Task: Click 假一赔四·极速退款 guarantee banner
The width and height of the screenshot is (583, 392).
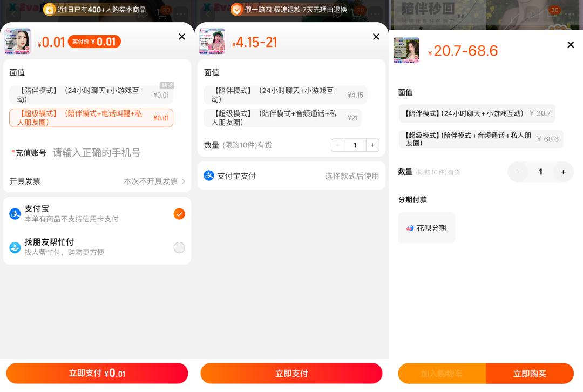Action: click(x=289, y=9)
